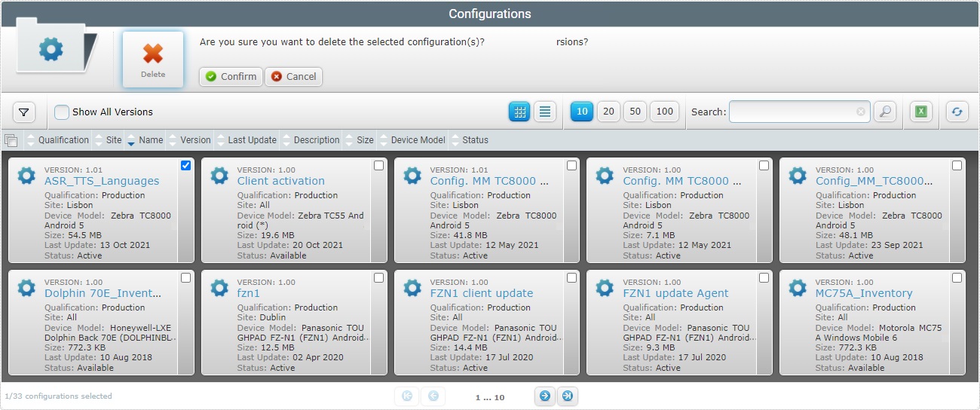The image size is (980, 410).
Task: Click the Configurations folder gear icon
Action: point(51,50)
